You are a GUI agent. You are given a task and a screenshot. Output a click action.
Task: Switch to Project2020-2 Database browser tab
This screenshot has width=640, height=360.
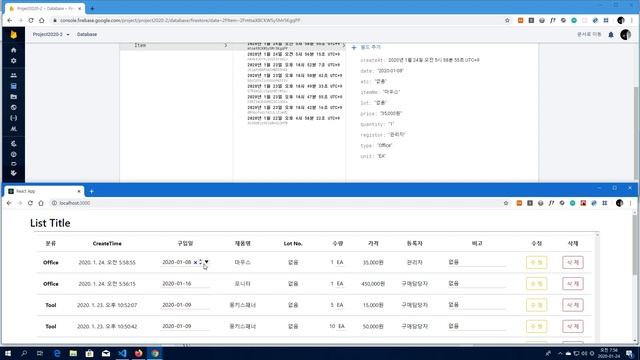(44, 8)
